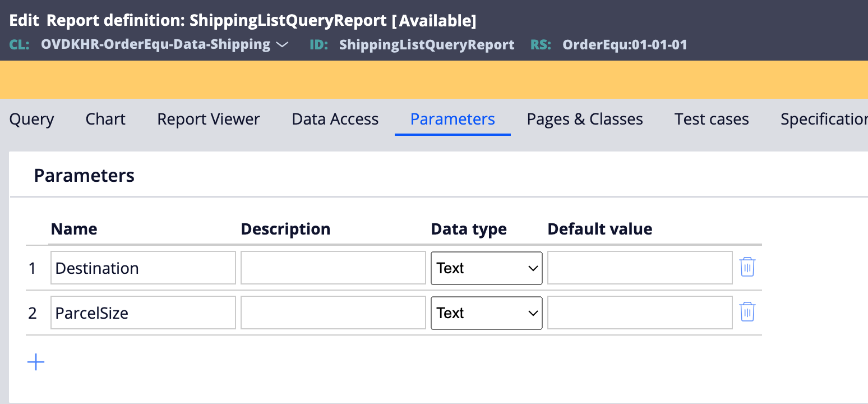Delete the ParcelSize parameter row
This screenshot has height=404, width=868.
click(747, 313)
